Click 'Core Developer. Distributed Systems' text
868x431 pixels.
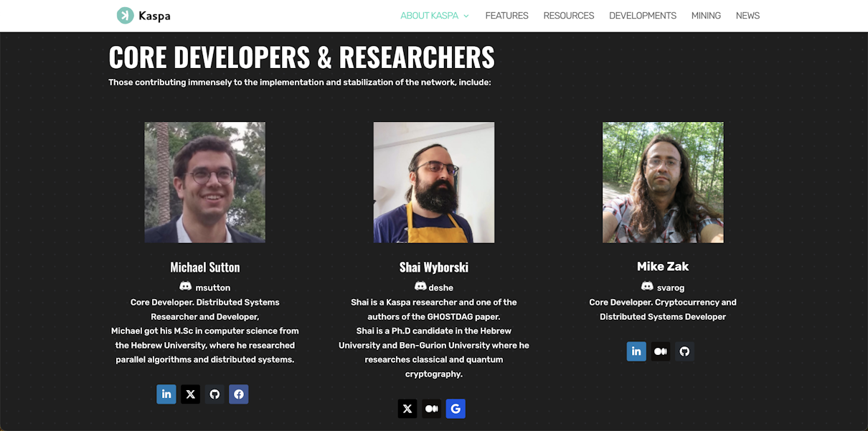[205, 302]
